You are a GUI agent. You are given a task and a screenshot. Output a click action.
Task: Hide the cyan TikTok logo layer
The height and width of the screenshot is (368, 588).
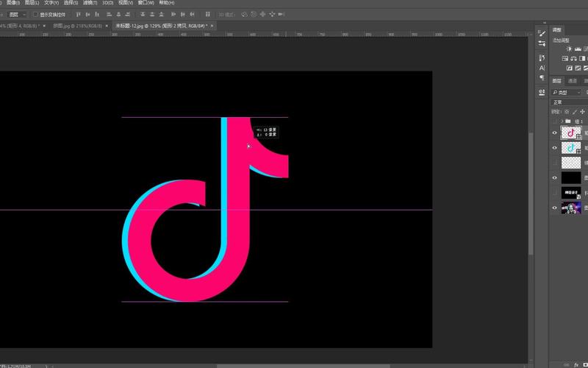(x=555, y=148)
